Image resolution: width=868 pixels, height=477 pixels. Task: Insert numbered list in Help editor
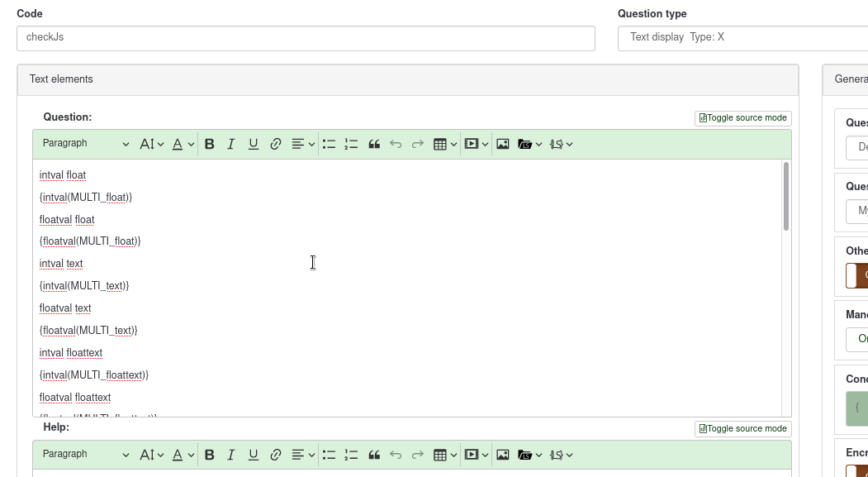tap(351, 455)
